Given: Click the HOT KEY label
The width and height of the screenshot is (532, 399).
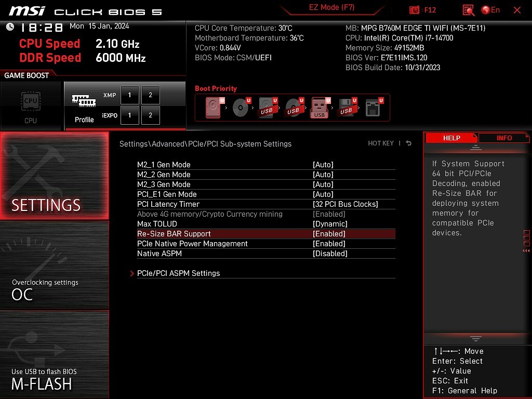Looking at the screenshot, I should (x=381, y=143).
